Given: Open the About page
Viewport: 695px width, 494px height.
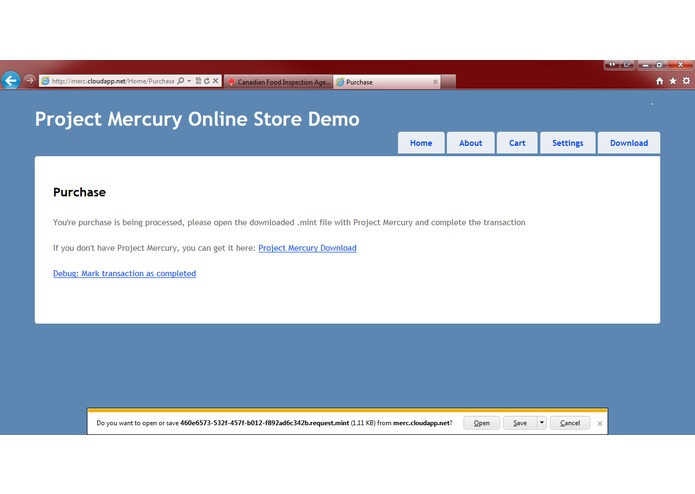Looking at the screenshot, I should [x=470, y=143].
